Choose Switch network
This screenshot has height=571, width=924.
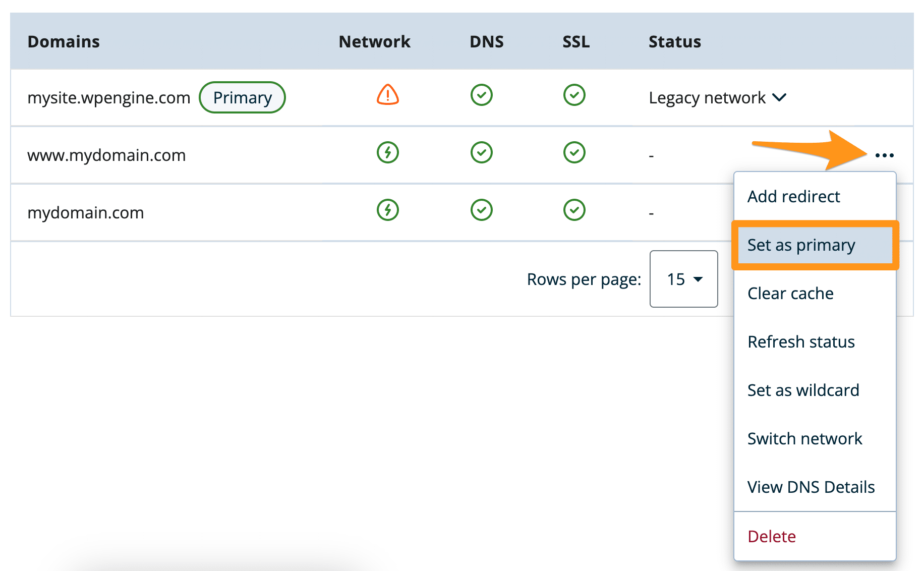coord(805,438)
